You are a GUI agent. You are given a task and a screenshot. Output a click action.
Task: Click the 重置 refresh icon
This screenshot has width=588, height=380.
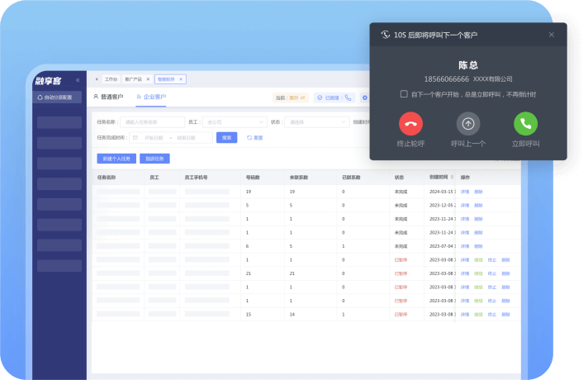[x=249, y=137]
